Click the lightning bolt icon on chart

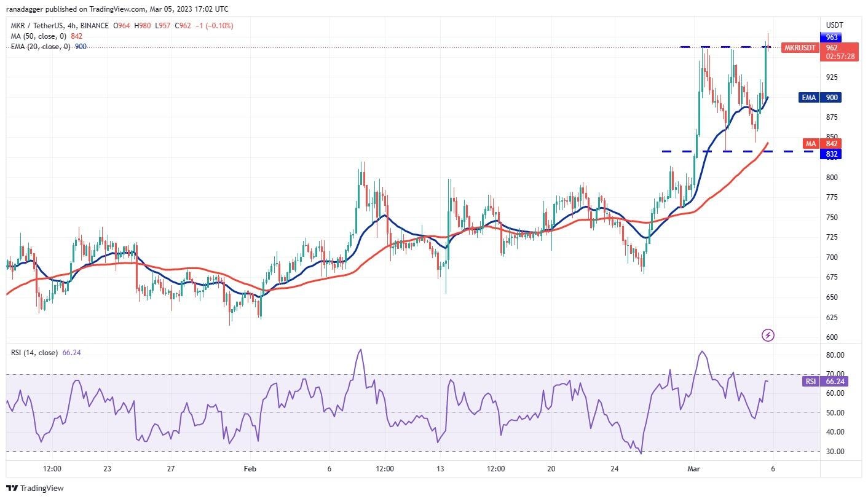click(x=768, y=335)
